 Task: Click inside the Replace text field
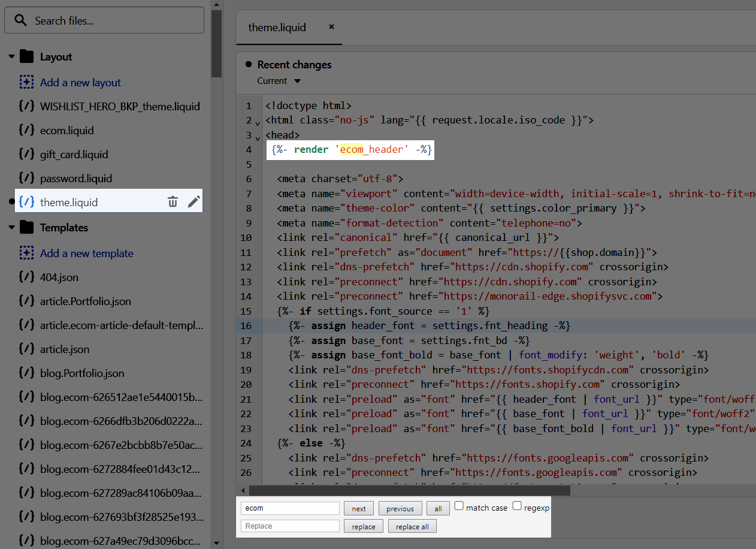pyautogui.click(x=290, y=526)
